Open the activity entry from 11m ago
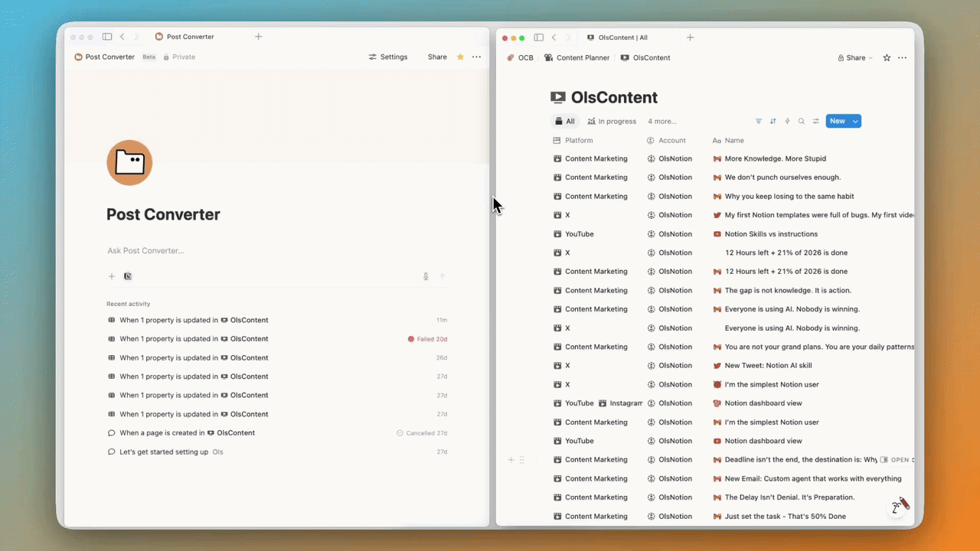The height and width of the screenshot is (551, 980). tap(277, 320)
